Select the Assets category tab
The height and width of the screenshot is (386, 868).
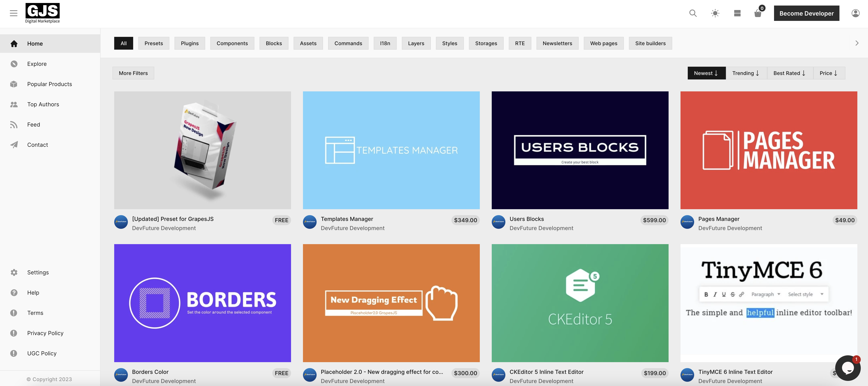point(308,43)
